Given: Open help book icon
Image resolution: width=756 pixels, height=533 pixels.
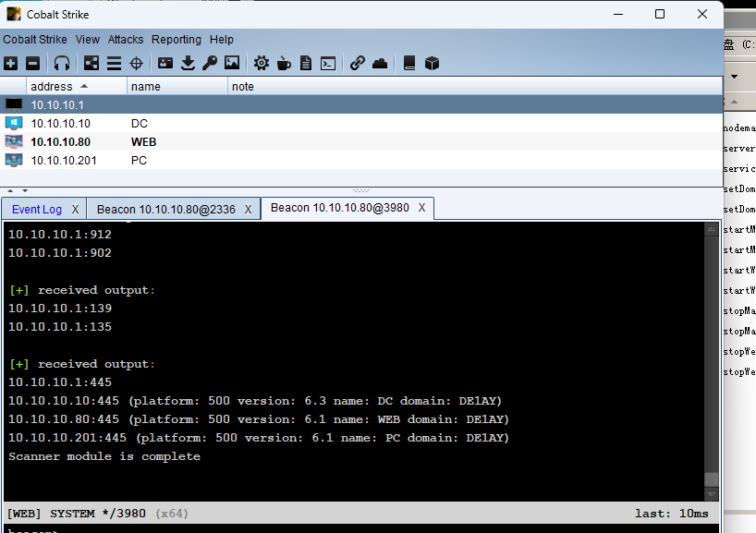Looking at the screenshot, I should (409, 63).
